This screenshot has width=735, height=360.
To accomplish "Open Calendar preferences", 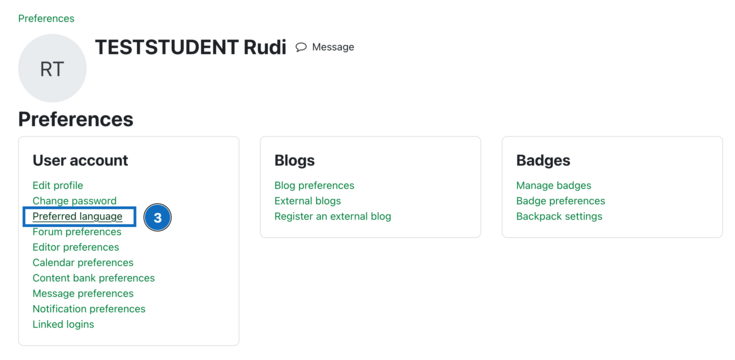I will pos(83,262).
